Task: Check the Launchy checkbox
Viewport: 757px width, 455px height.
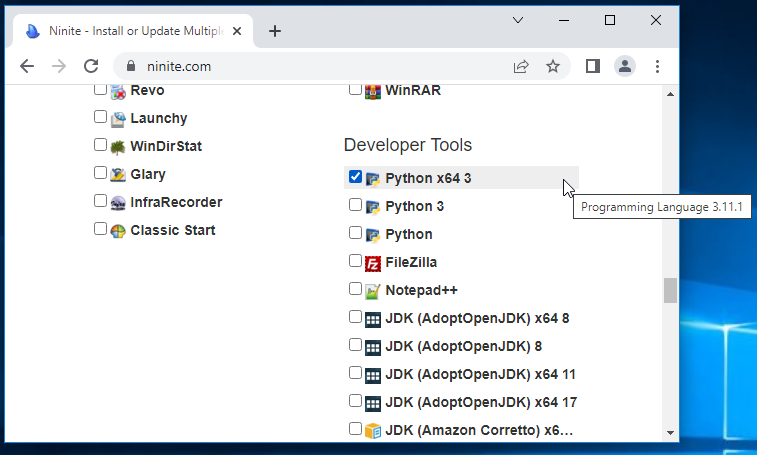Action: 100,117
